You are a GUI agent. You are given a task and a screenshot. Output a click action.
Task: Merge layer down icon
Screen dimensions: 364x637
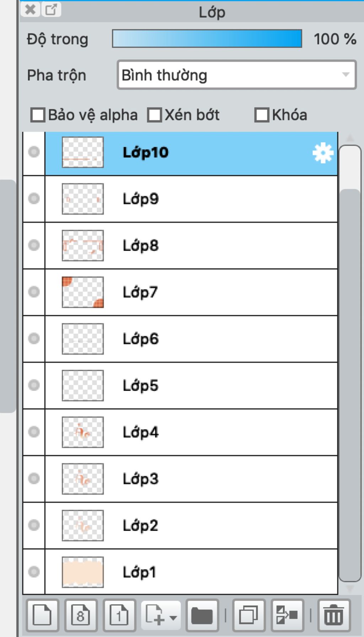(287, 615)
